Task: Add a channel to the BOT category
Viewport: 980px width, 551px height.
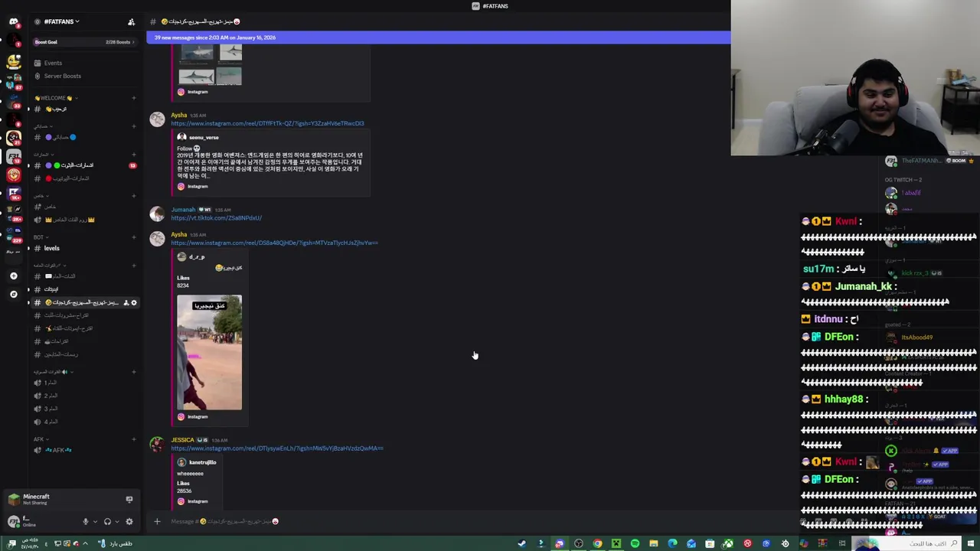Action: (133, 237)
